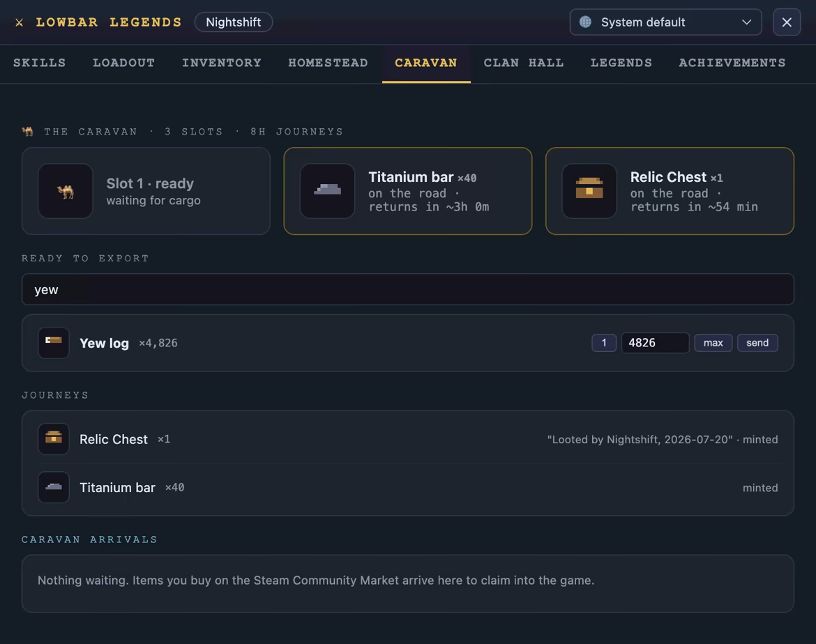816x644 pixels.
Task: Click the 'returns in ~54 min' text
Action: [x=694, y=207]
